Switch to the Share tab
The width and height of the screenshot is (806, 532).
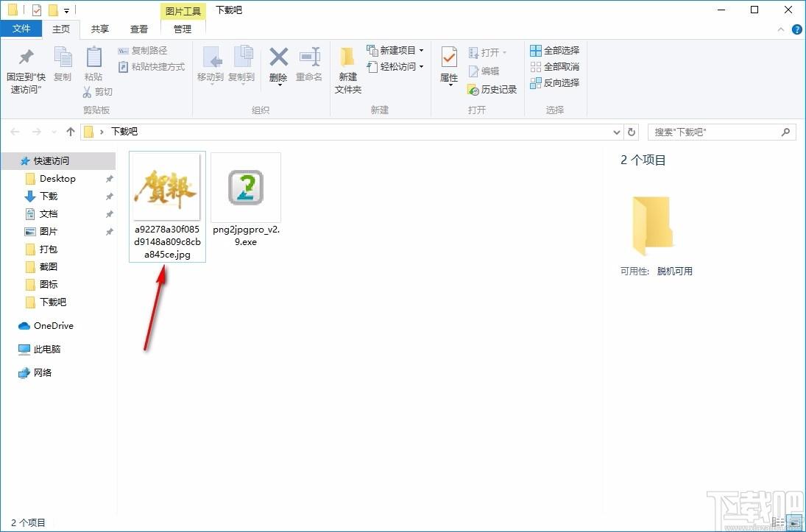pyautogui.click(x=99, y=29)
